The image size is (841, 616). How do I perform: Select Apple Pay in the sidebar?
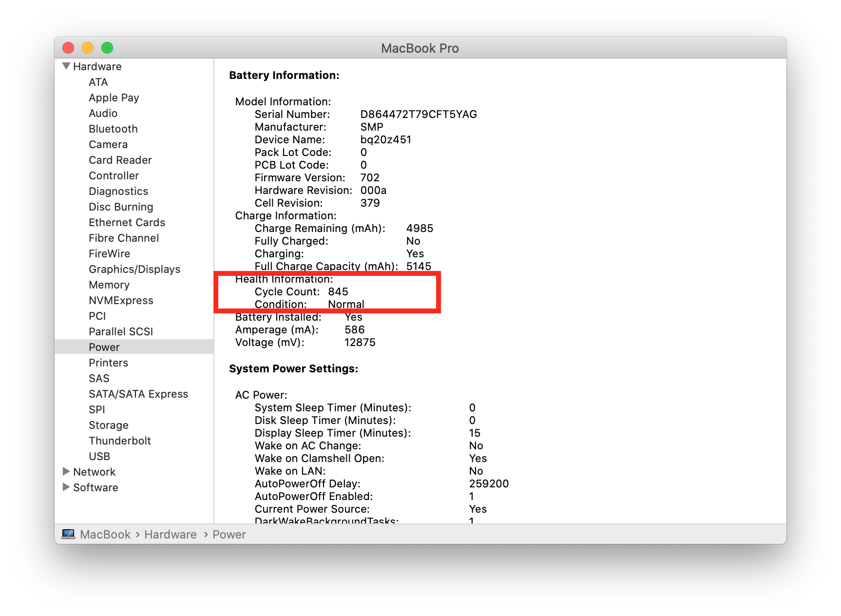[114, 97]
